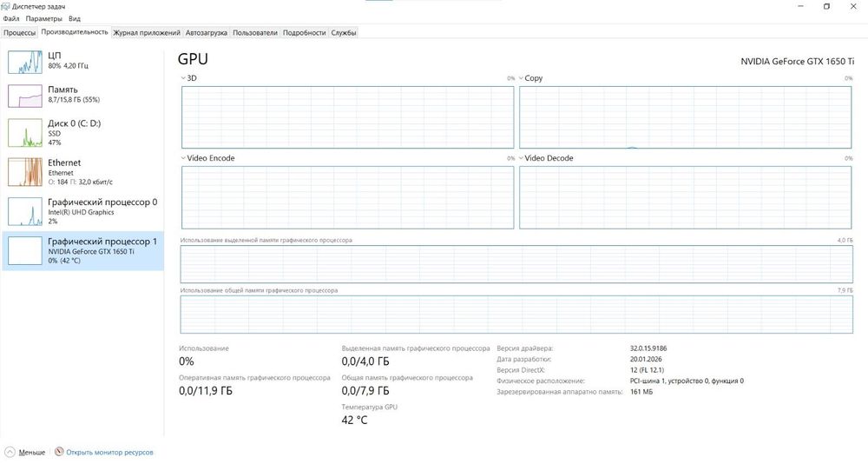The image size is (868, 464).
Task: Click the DirectX version value 12 (FL 12.1)
Action: click(x=648, y=370)
